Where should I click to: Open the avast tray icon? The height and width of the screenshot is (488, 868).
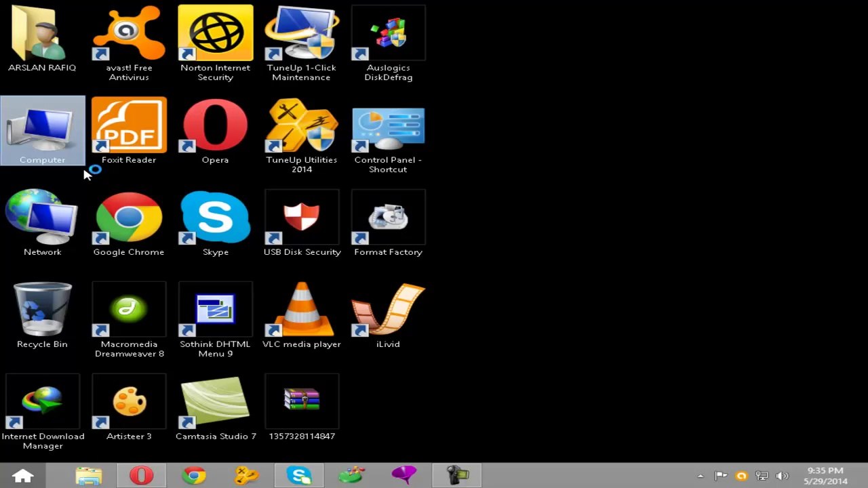pyautogui.click(x=741, y=476)
